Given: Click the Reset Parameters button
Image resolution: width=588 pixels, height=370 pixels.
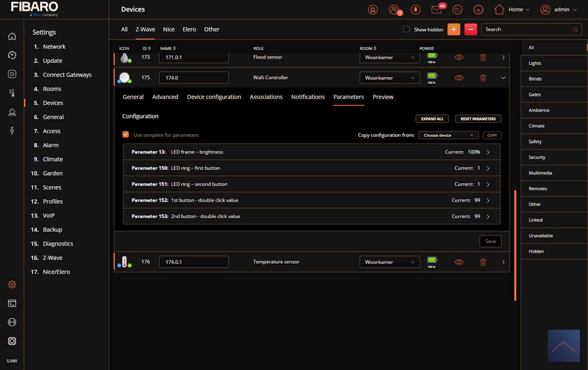Looking at the screenshot, I should pos(478,119).
